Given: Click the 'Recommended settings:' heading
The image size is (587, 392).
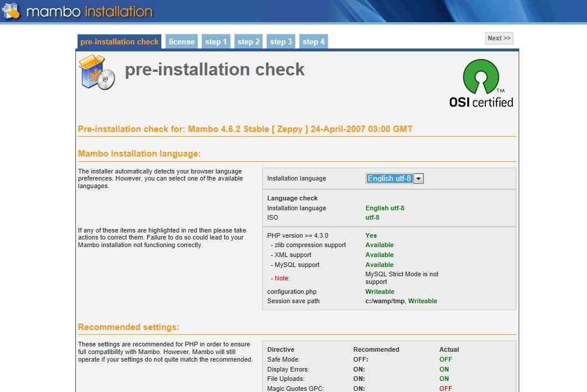Looking at the screenshot, I should pos(128,327).
